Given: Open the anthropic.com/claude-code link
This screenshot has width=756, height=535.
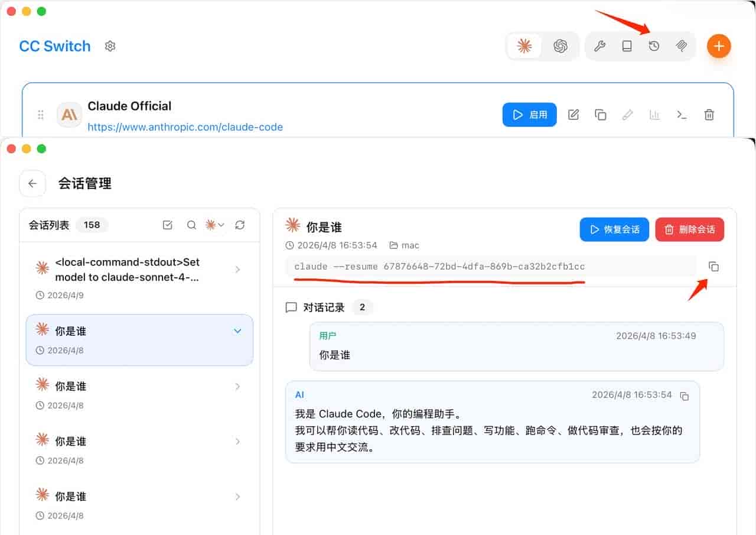Looking at the screenshot, I should [x=185, y=127].
